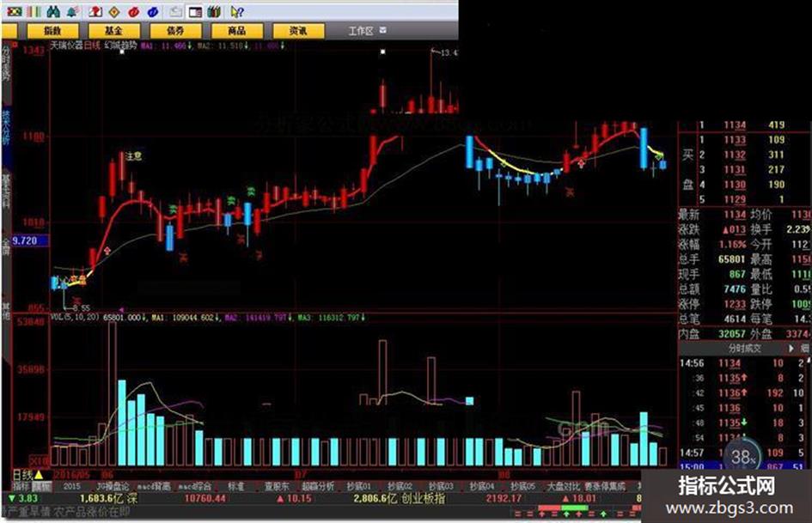Click the 分时成交 panel header

[x=745, y=349]
